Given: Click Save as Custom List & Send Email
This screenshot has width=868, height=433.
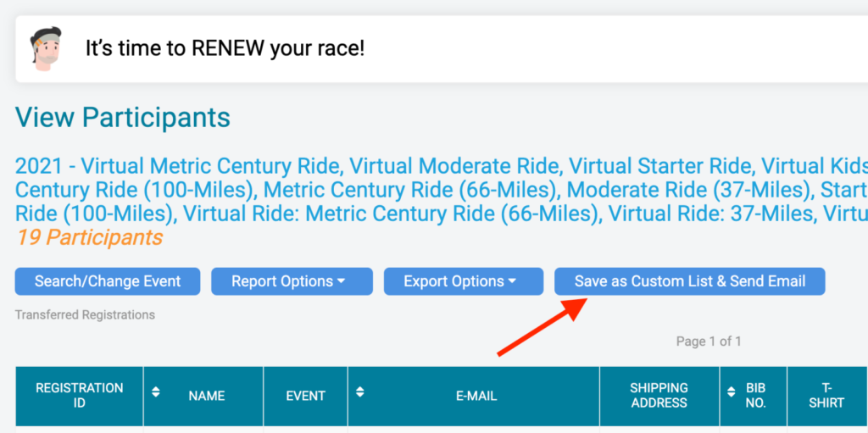Looking at the screenshot, I should (x=690, y=281).
